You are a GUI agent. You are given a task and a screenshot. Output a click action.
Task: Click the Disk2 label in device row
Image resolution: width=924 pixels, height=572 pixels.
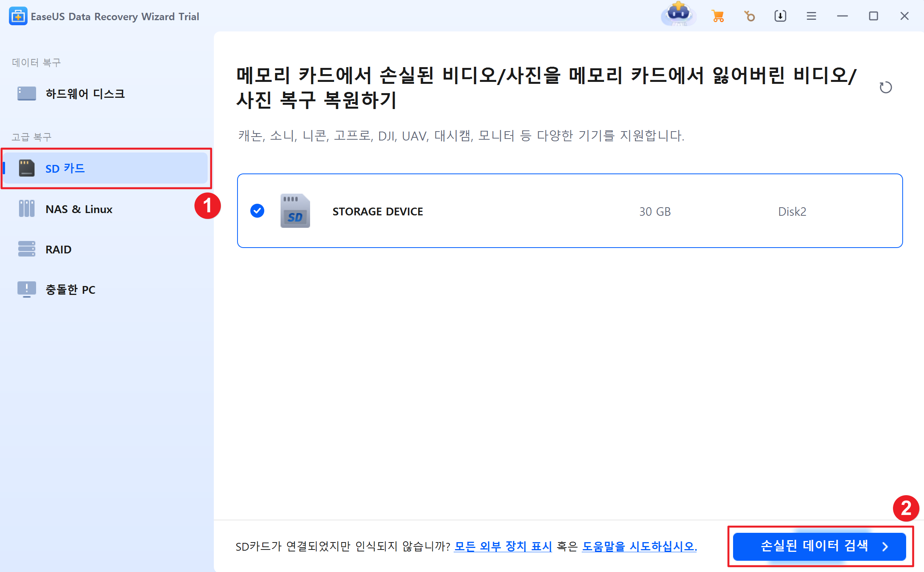click(x=792, y=211)
